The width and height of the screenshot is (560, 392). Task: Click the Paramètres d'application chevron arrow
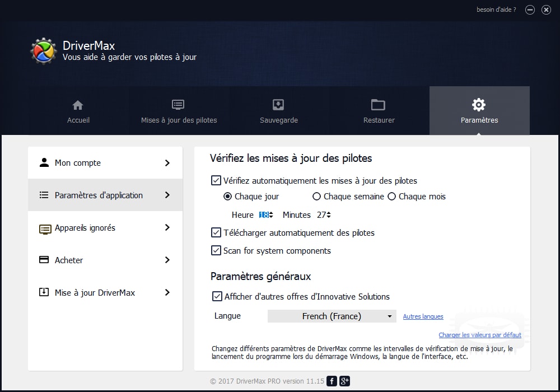coord(167,195)
